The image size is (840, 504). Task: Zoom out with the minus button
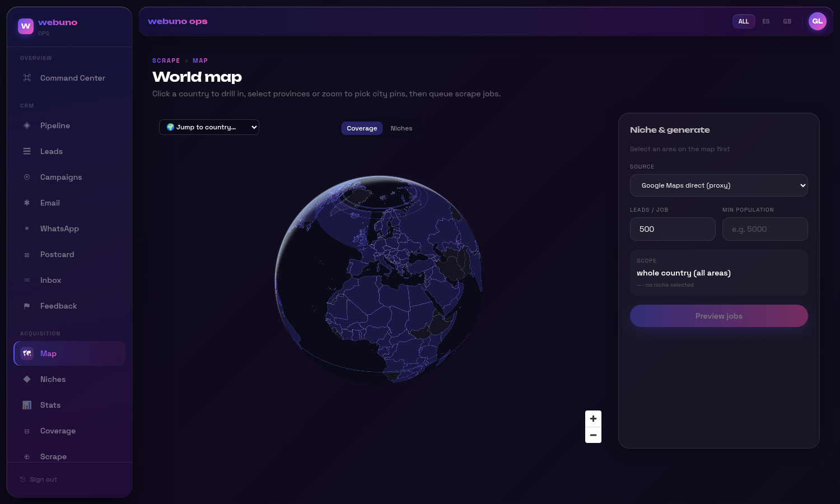click(593, 435)
